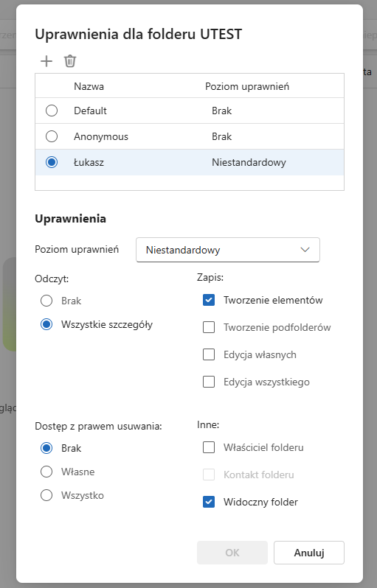Screen dimensions: 377x588
Task: Click the Anuluj button
Action: click(x=309, y=553)
